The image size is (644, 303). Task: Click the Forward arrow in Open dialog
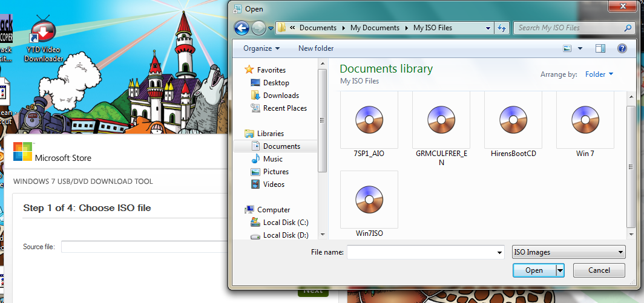pyautogui.click(x=259, y=28)
